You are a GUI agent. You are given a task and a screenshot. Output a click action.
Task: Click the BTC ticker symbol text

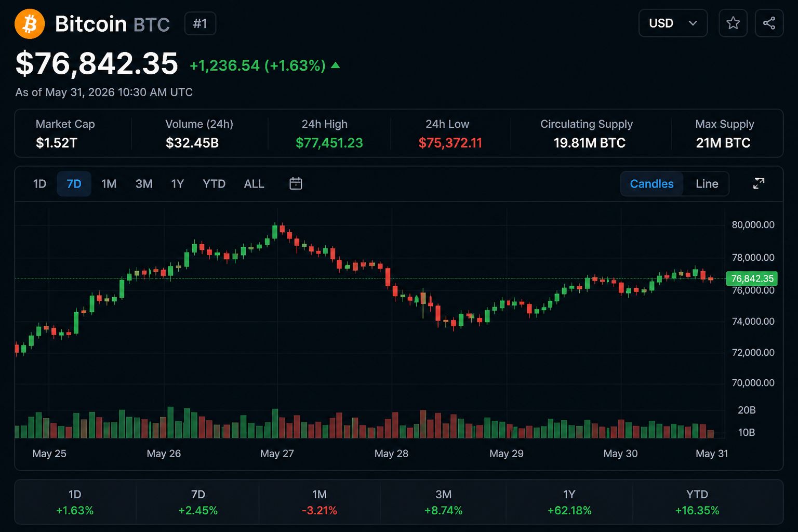[152, 25]
